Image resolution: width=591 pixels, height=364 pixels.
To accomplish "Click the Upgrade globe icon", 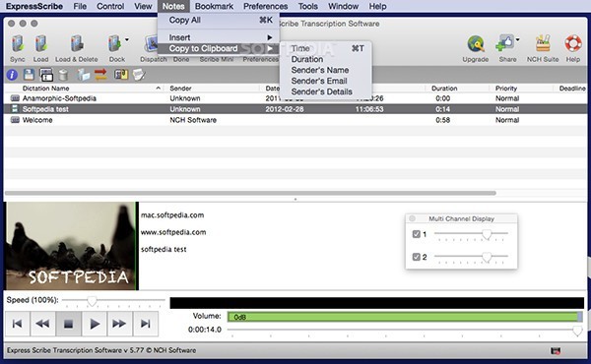I will (476, 43).
